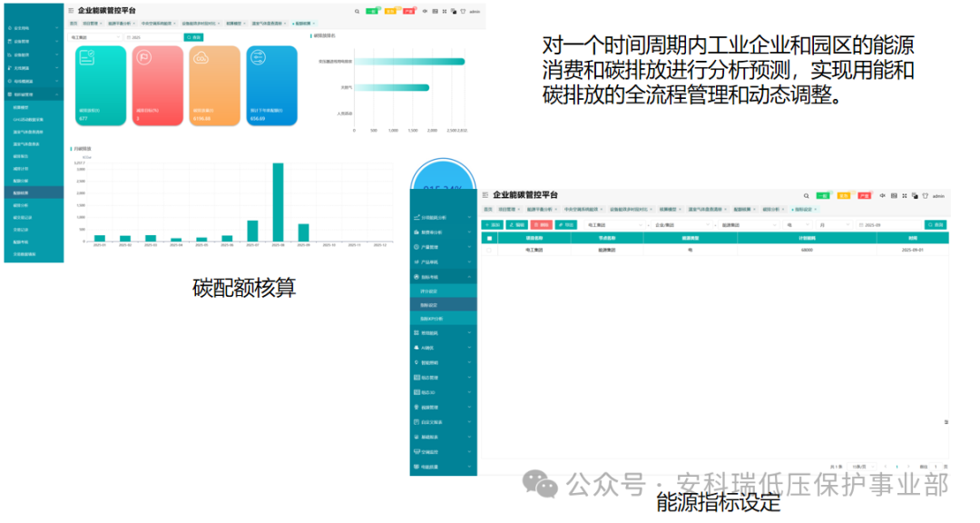The height and width of the screenshot is (523, 980).
Task: Click the search magnifier in the indicator setting screenshot header
Action: [807, 196]
